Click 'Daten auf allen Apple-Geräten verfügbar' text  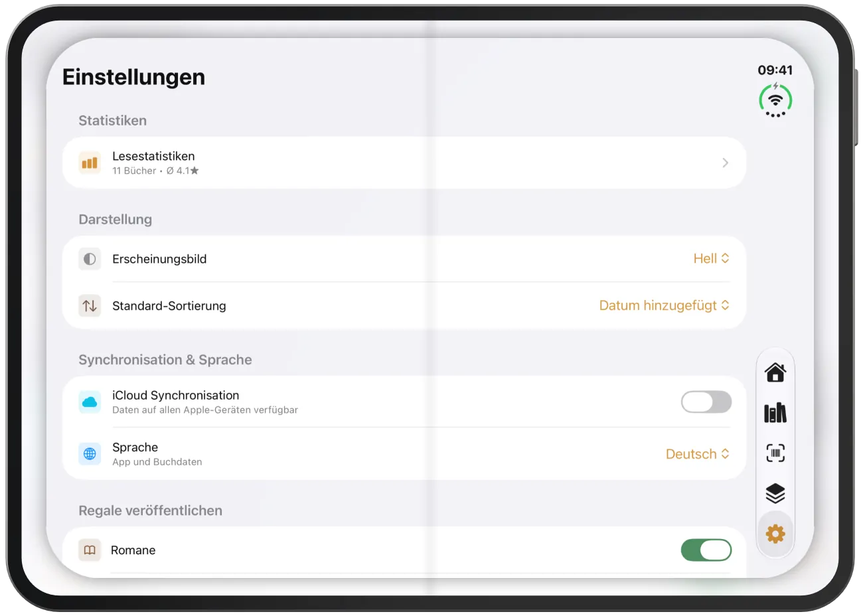205,410
